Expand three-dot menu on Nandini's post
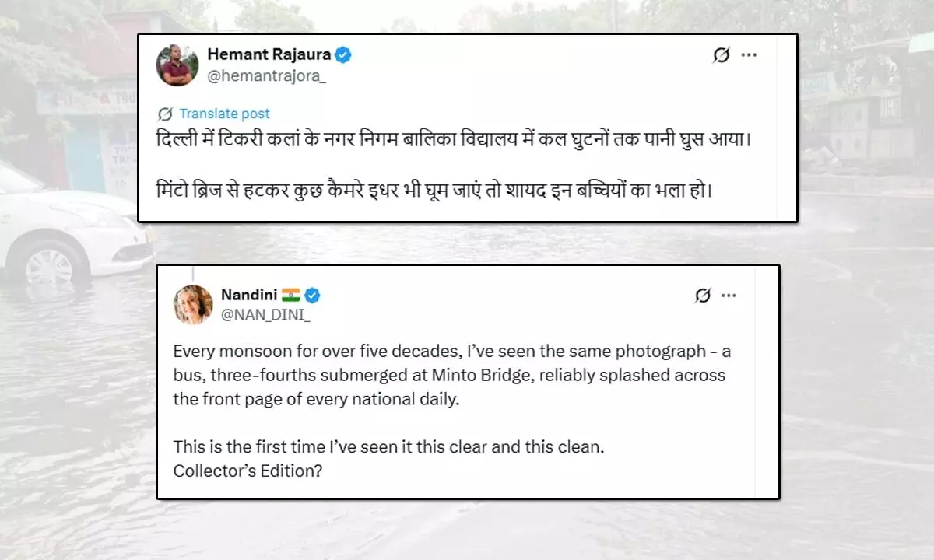 pos(729,296)
